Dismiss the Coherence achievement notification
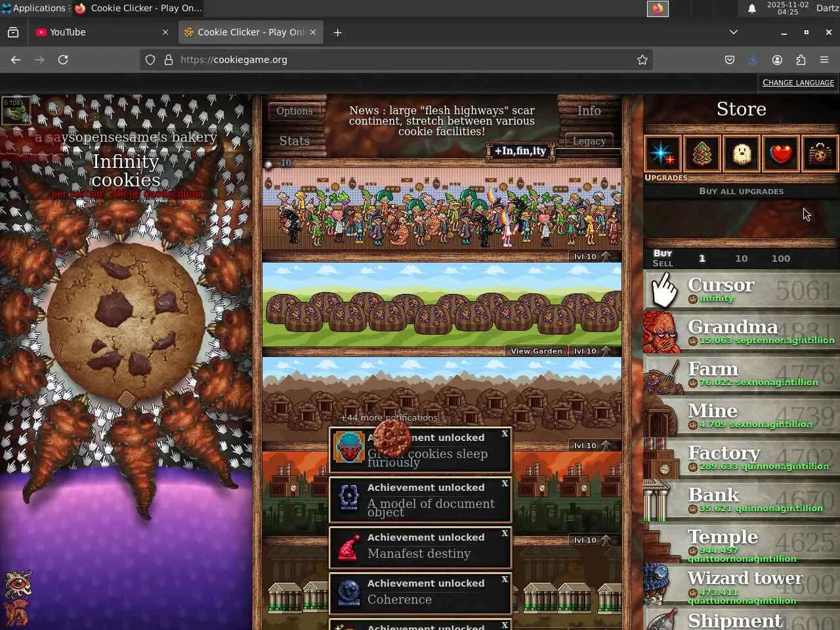The width and height of the screenshot is (840, 630). pyautogui.click(x=505, y=579)
